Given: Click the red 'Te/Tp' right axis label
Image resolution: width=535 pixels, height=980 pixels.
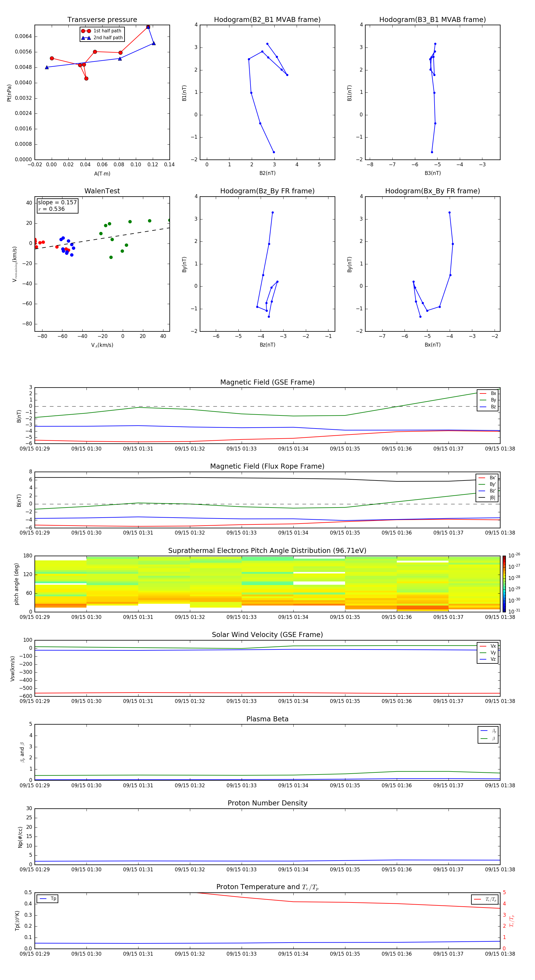Looking at the screenshot, I should point(512,921).
